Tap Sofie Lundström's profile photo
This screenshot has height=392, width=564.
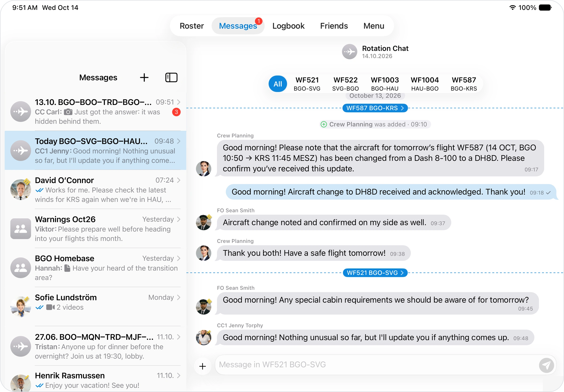tap(21, 307)
